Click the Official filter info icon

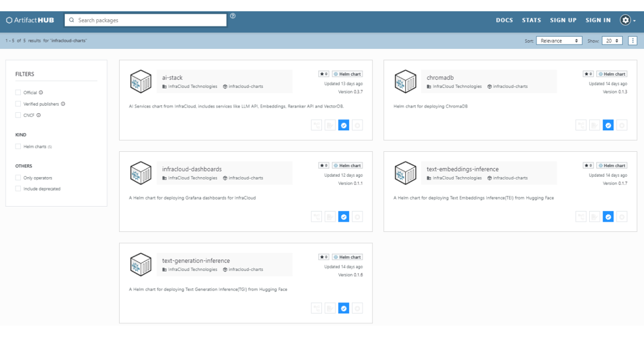(41, 92)
